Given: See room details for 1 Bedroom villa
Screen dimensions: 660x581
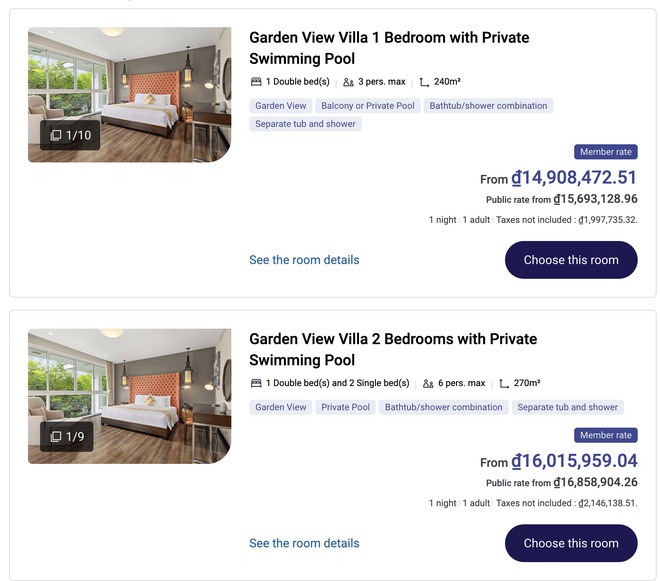Looking at the screenshot, I should (304, 260).
